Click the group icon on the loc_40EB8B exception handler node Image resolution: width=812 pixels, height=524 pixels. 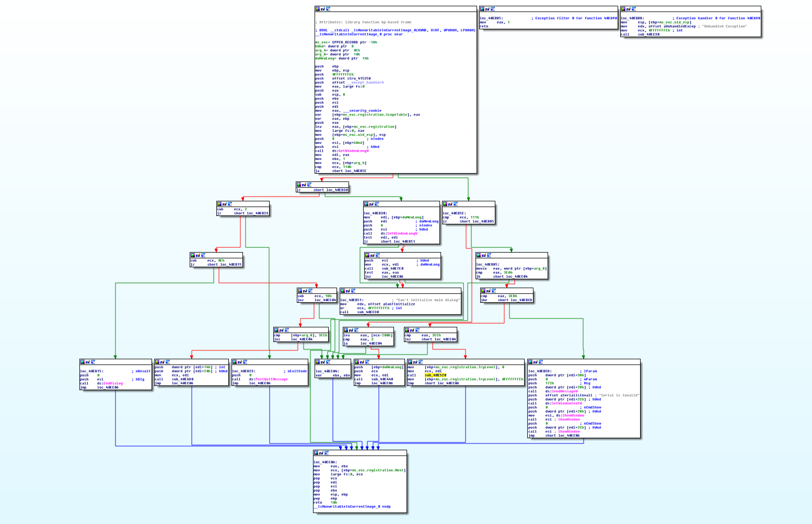tap(634, 9)
